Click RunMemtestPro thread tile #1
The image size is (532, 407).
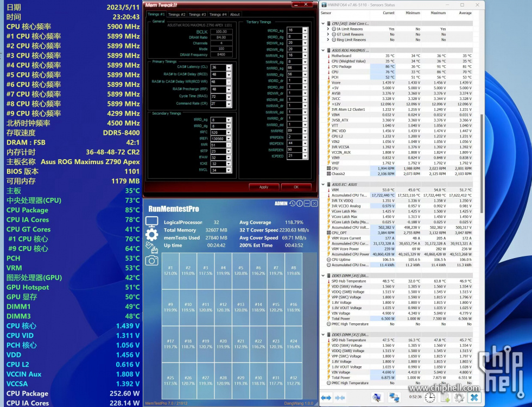[170, 271]
